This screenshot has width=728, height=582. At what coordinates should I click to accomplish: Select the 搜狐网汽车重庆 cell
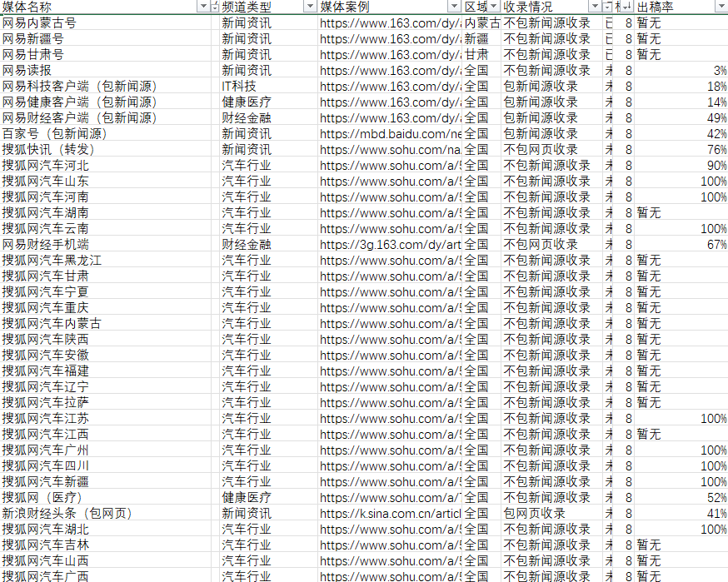[x=106, y=307]
